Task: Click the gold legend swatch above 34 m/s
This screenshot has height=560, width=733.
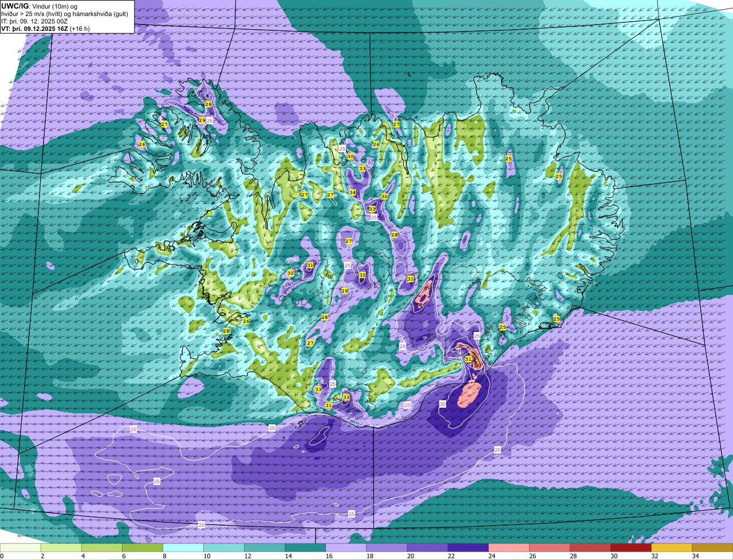Action: 712,548
